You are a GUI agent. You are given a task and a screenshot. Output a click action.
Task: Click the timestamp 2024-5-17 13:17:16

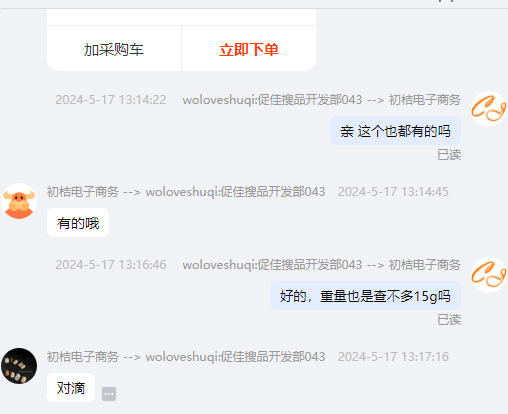tap(393, 357)
